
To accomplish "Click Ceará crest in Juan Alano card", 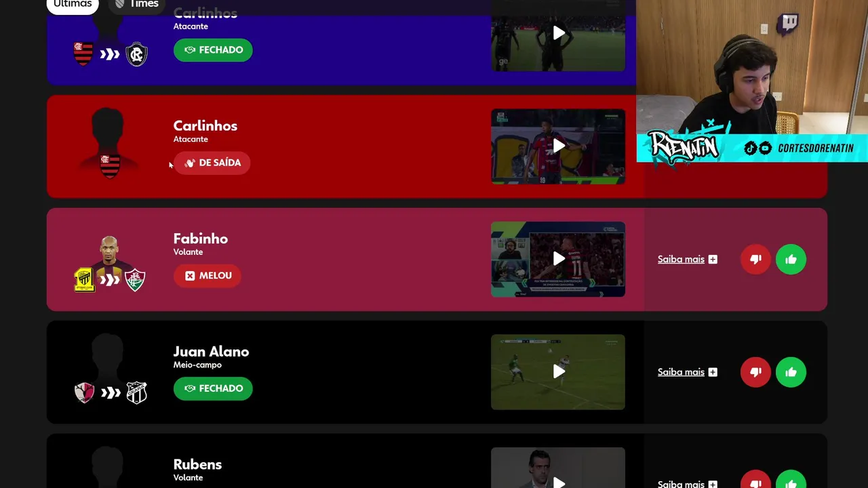I will click(x=136, y=392).
